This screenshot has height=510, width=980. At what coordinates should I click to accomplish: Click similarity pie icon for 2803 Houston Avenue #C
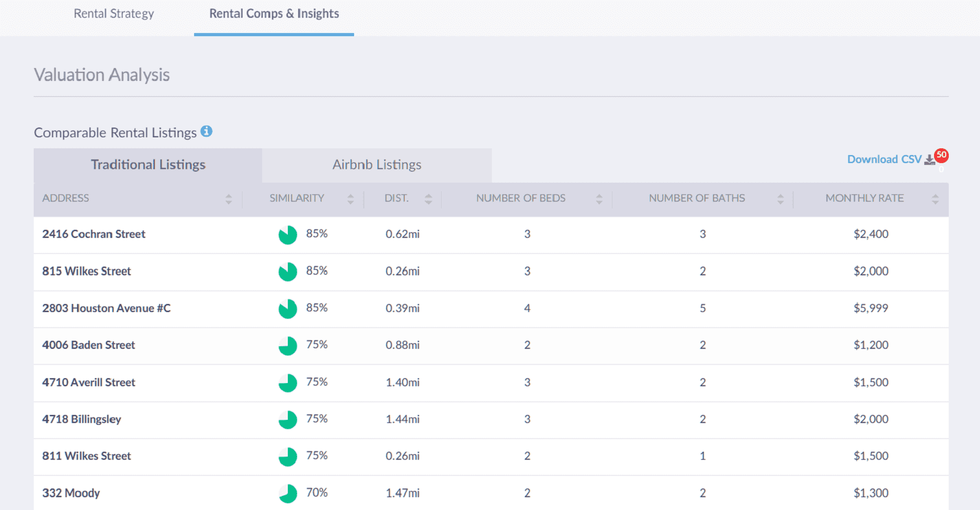pyautogui.click(x=287, y=309)
